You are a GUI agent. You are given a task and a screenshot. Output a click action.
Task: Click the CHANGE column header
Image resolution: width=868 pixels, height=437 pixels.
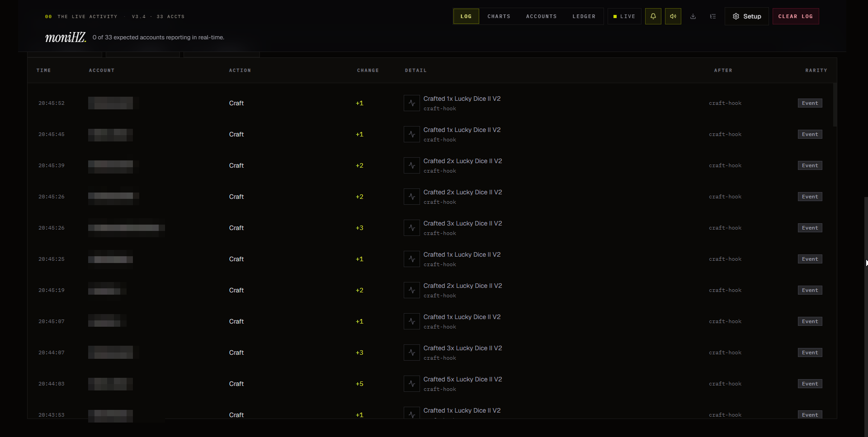tap(368, 70)
